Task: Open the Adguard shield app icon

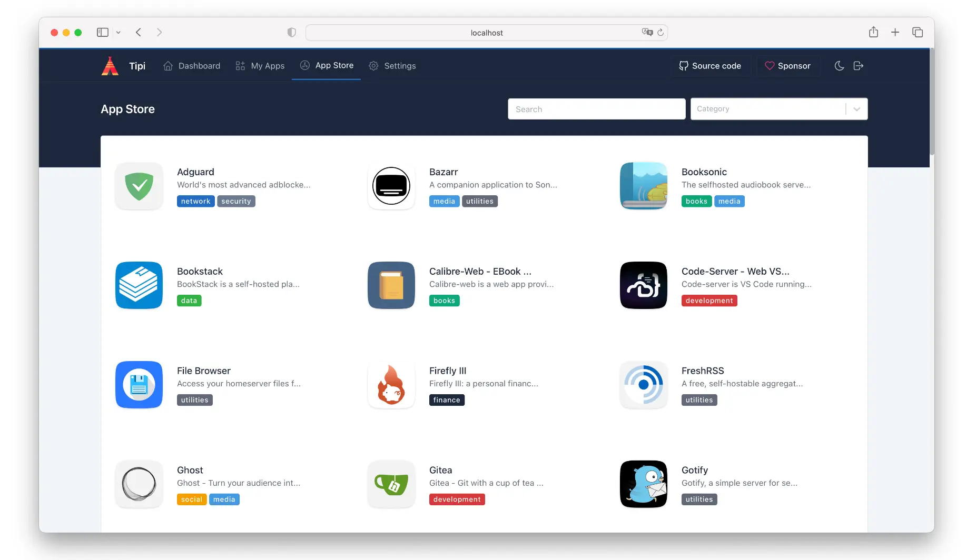Action: pyautogui.click(x=139, y=186)
